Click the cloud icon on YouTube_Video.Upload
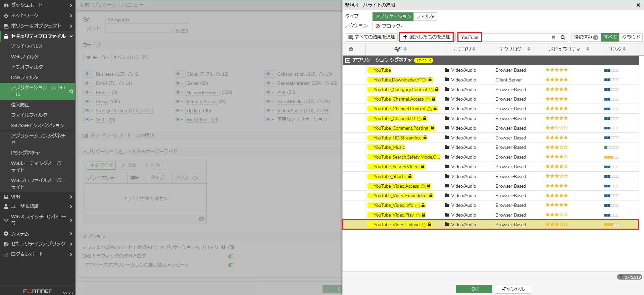644x295 pixels. point(424,225)
